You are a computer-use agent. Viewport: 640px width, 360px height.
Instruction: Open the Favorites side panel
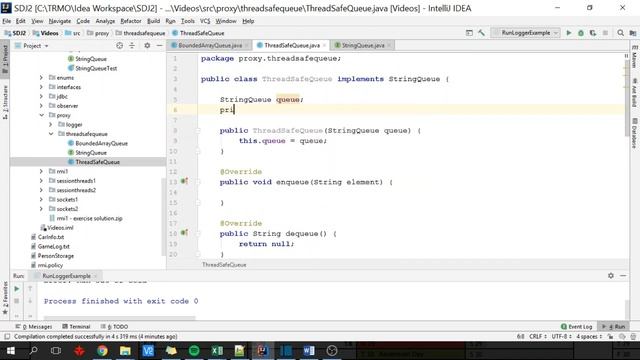click(x=5, y=298)
